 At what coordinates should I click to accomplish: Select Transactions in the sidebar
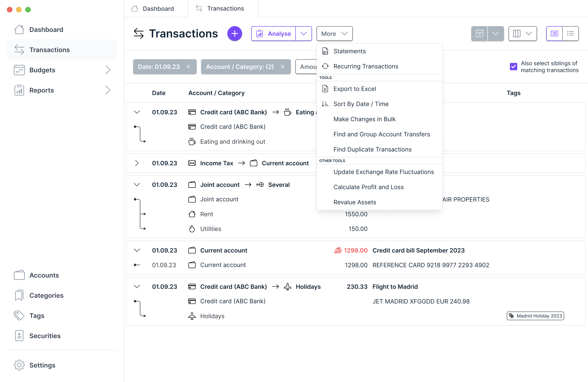[49, 50]
